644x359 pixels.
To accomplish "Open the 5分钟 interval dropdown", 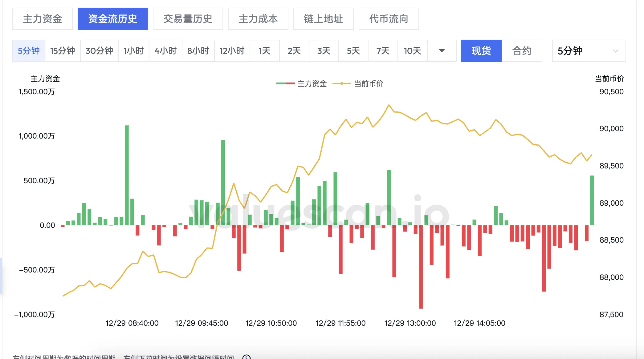I will 589,51.
